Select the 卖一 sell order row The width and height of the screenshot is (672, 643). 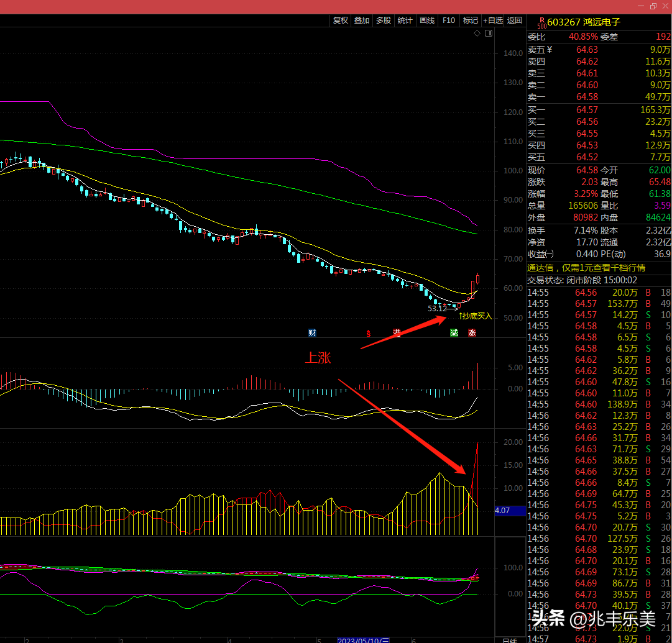point(599,97)
